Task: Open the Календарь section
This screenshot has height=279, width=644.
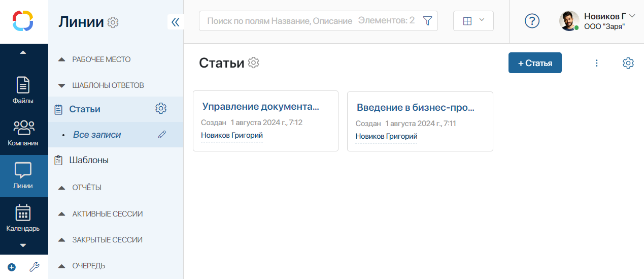Action: [x=23, y=218]
